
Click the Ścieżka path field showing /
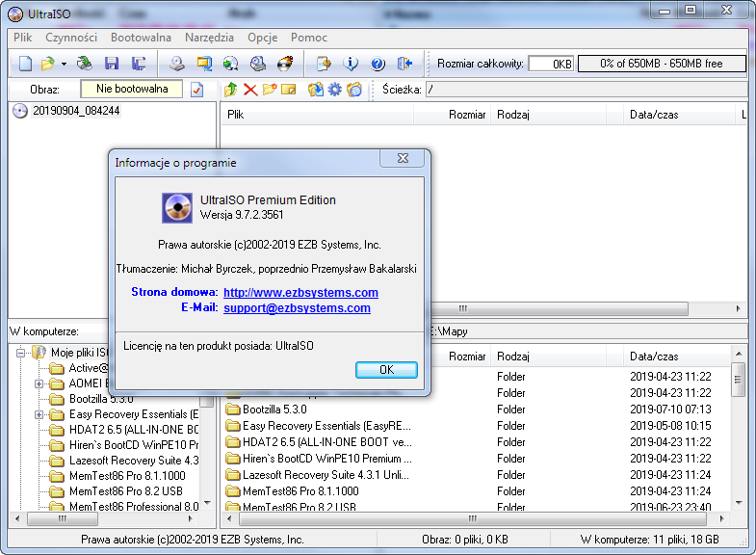(587, 90)
